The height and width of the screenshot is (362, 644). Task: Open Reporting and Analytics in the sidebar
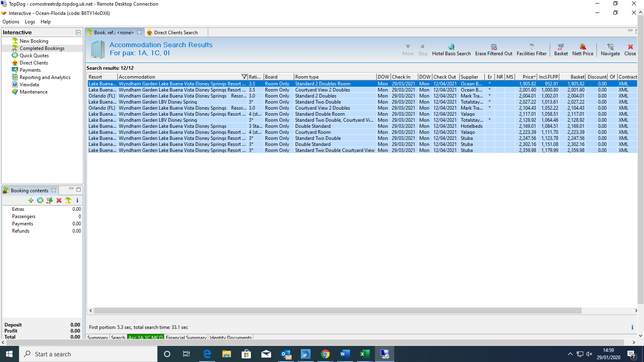coord(45,77)
